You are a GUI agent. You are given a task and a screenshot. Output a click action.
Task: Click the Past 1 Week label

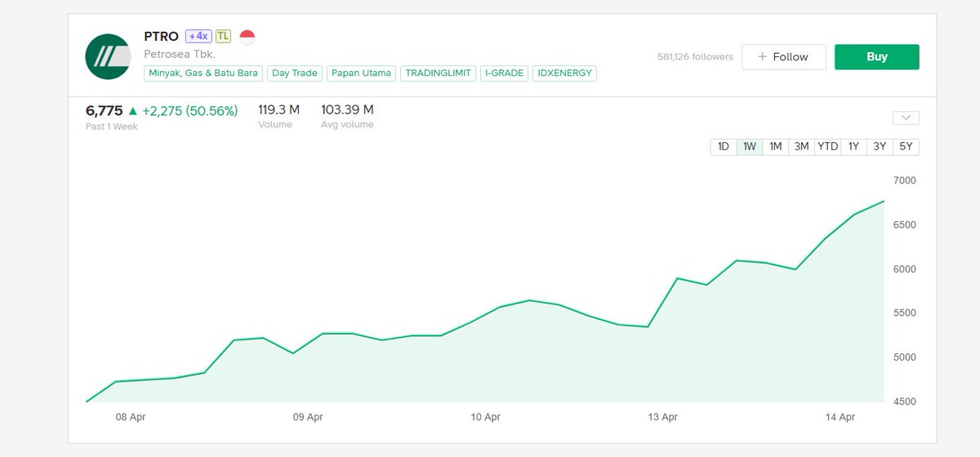(x=112, y=126)
